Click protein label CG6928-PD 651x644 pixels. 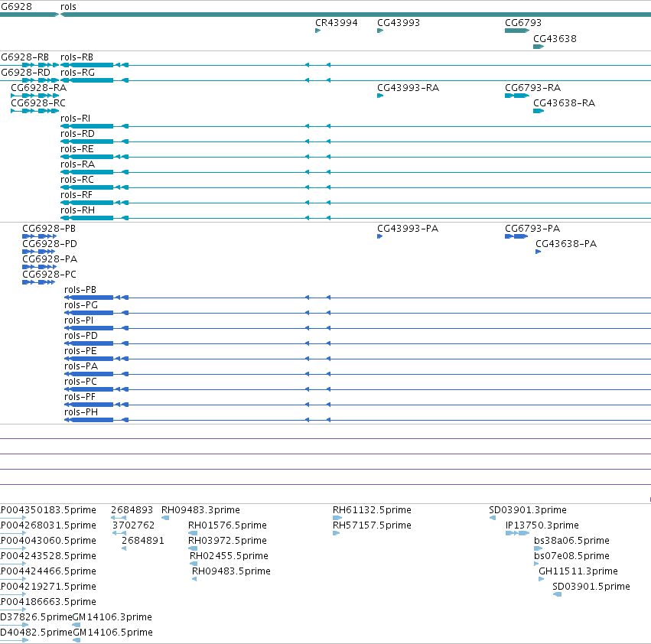(x=50, y=244)
